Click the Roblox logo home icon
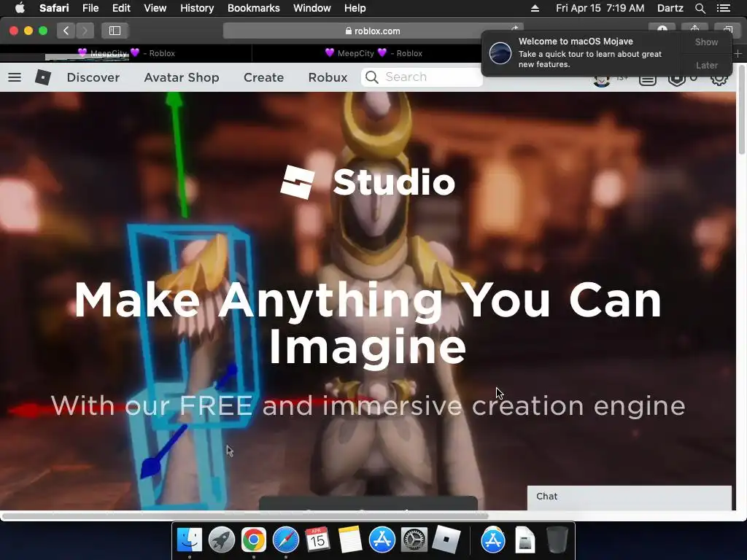The image size is (747, 560). click(x=43, y=77)
